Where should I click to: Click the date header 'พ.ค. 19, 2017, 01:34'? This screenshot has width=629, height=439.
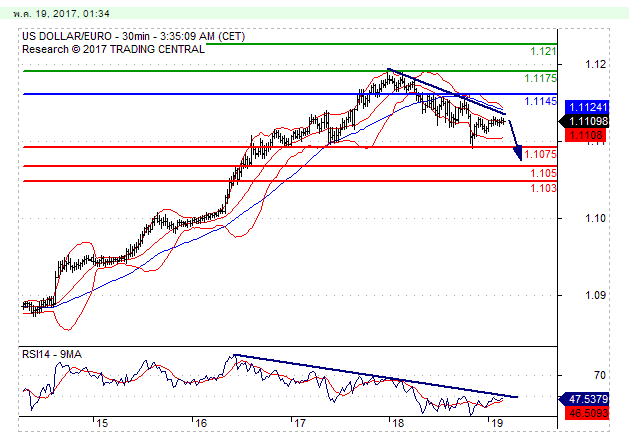pos(61,14)
